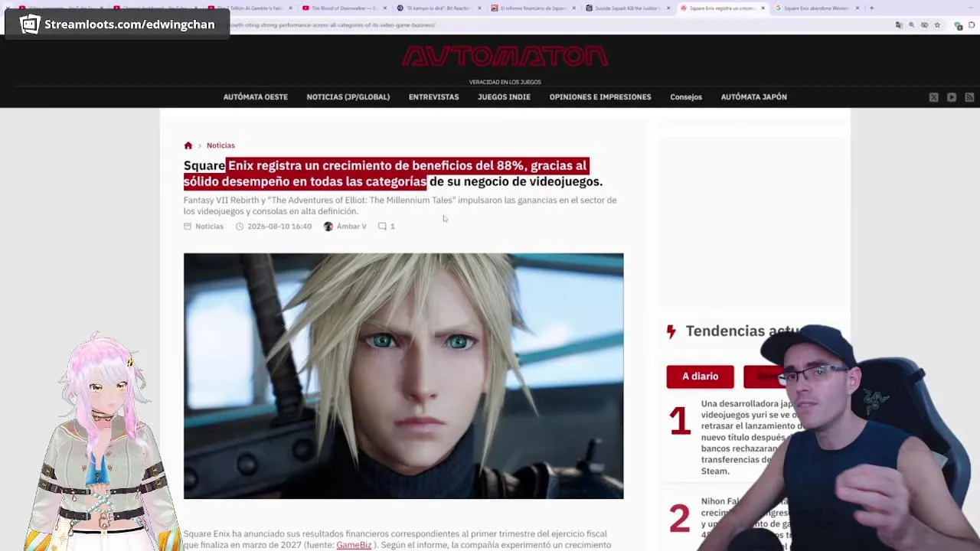The image size is (980, 551).
Task: Click the Square Enix article headline
Action: pos(393,173)
